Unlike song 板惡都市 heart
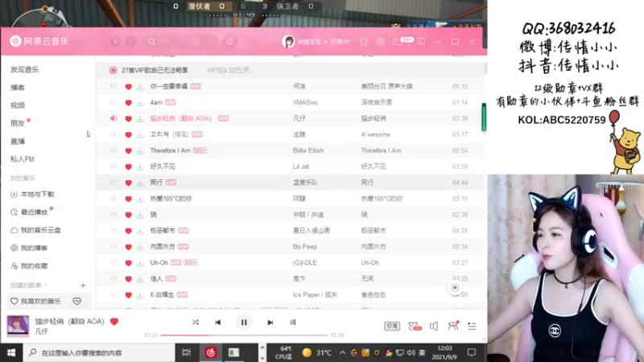The image size is (644, 362). coord(128,231)
